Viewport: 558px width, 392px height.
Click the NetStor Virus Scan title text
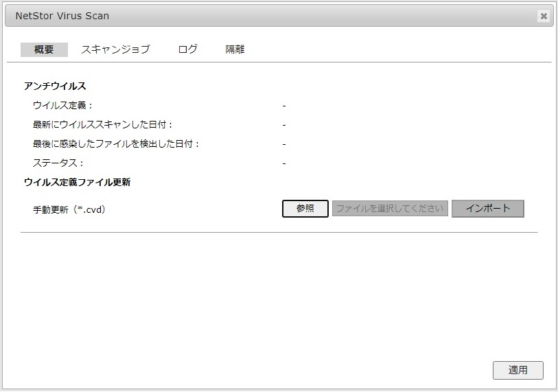tap(62, 16)
